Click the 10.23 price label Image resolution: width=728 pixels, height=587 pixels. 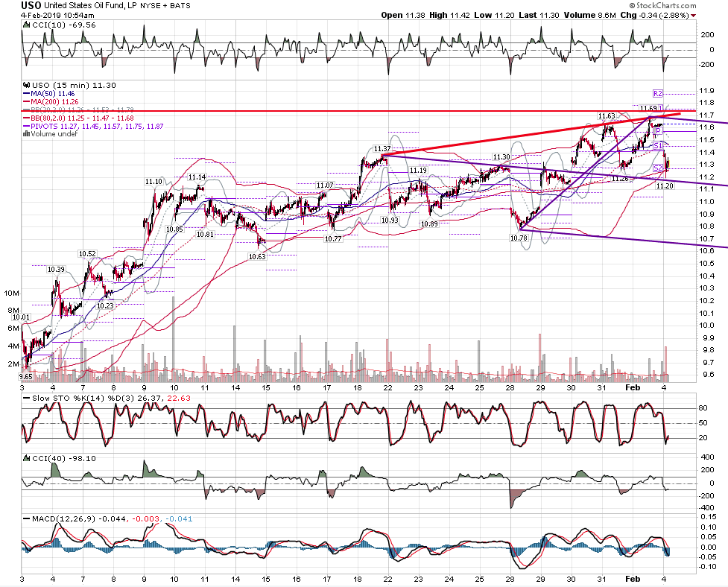coord(105,305)
